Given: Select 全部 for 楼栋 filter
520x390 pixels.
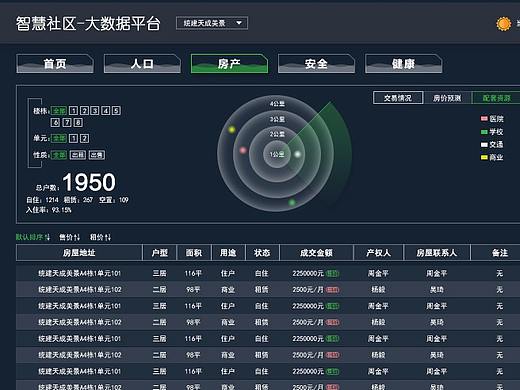Looking at the screenshot, I should click(x=59, y=111).
